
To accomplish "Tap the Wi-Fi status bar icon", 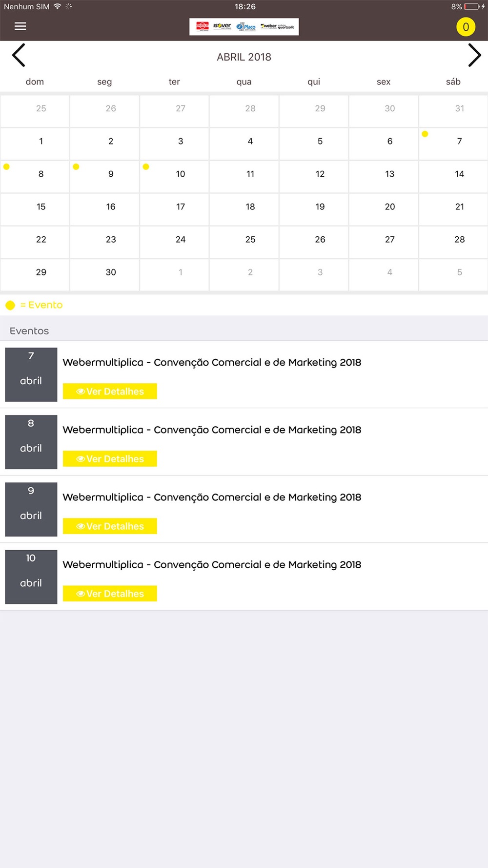I will pos(57,6).
